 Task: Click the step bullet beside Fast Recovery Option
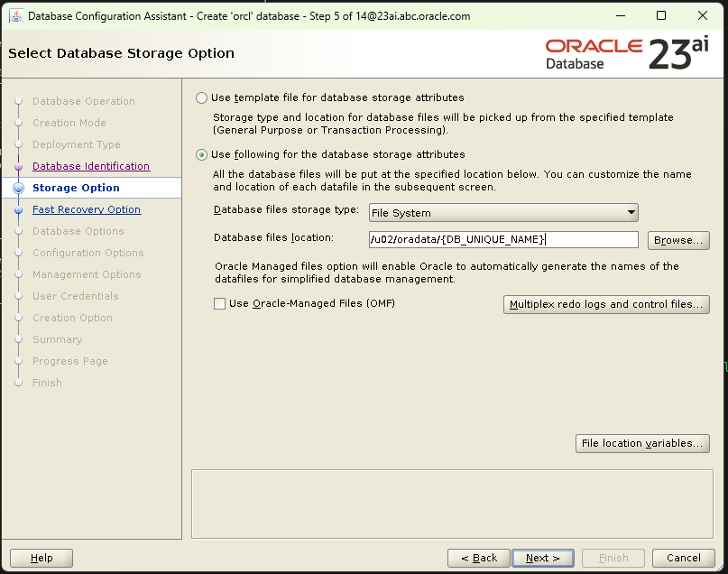(x=20, y=209)
